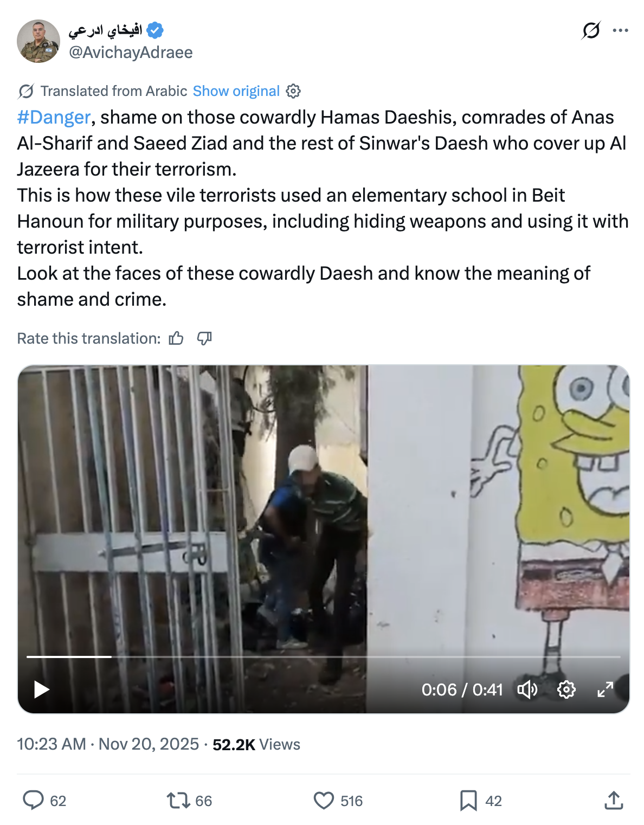644x825 pixels.
Task: Play the video
Action: pos(42,689)
